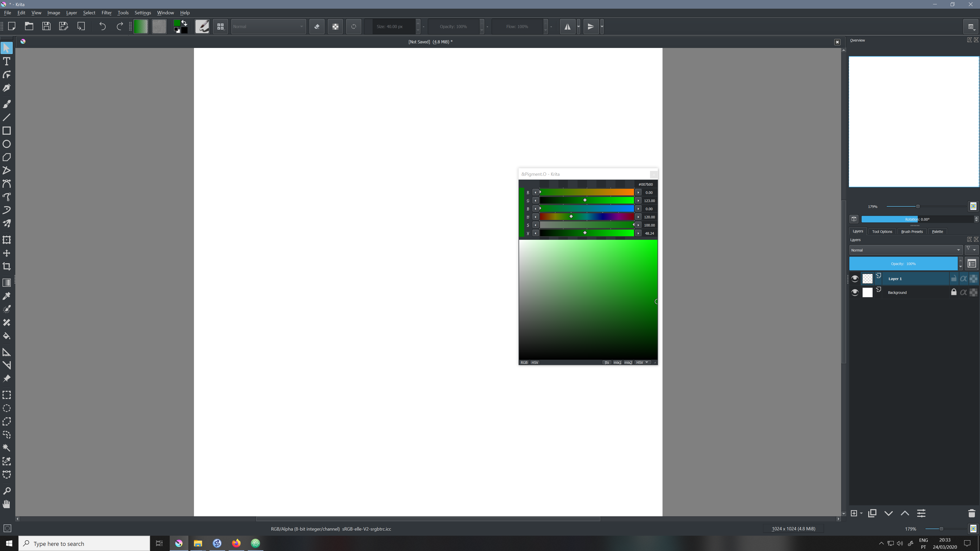Open Firefox from the taskbar
Viewport: 980px width, 551px height.
(236, 543)
